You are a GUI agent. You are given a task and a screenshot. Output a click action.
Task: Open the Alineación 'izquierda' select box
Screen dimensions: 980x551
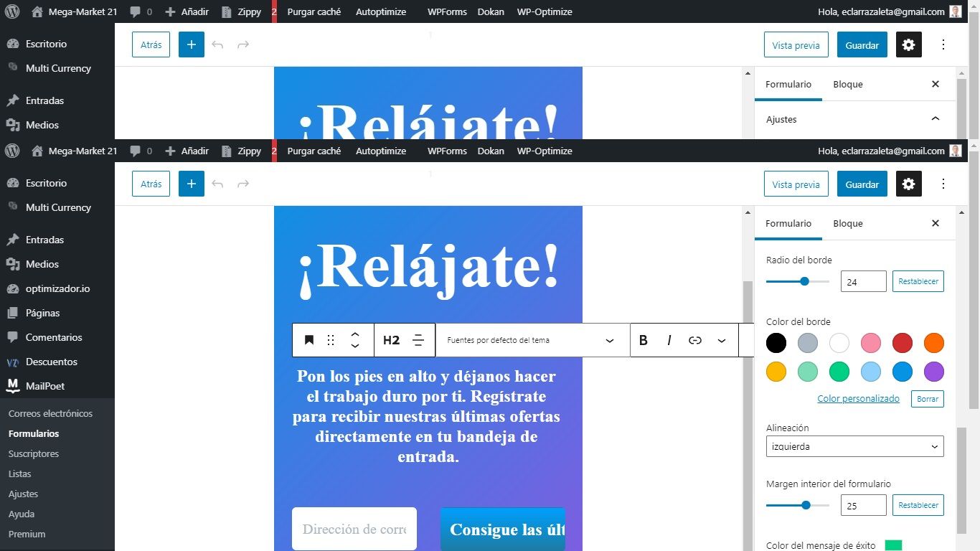pos(855,446)
